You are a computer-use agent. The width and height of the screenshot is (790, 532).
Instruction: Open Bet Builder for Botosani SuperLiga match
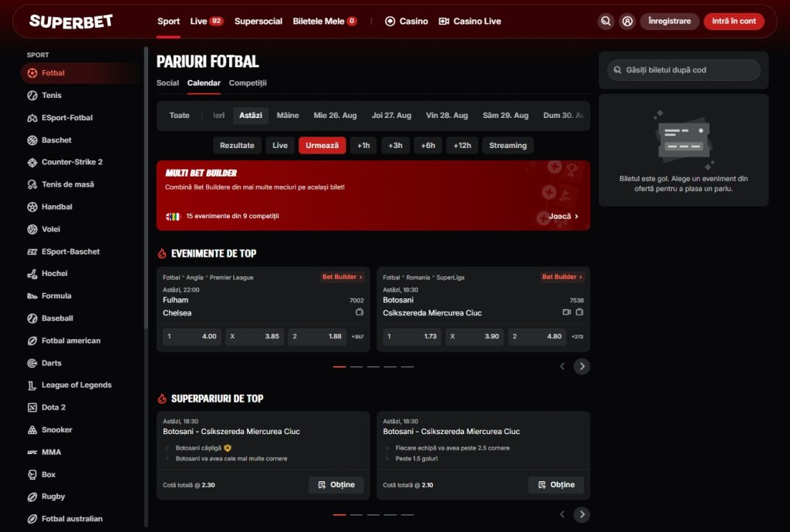[562, 277]
